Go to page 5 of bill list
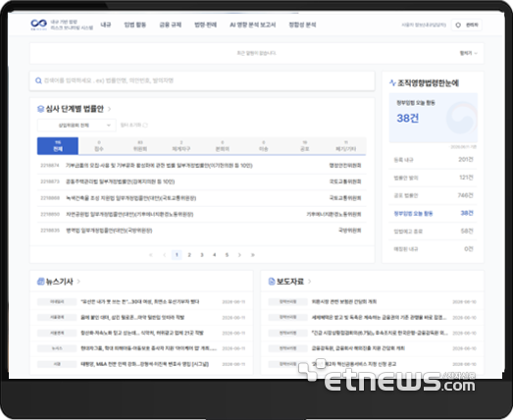The image size is (513, 420). pyautogui.click(x=227, y=255)
